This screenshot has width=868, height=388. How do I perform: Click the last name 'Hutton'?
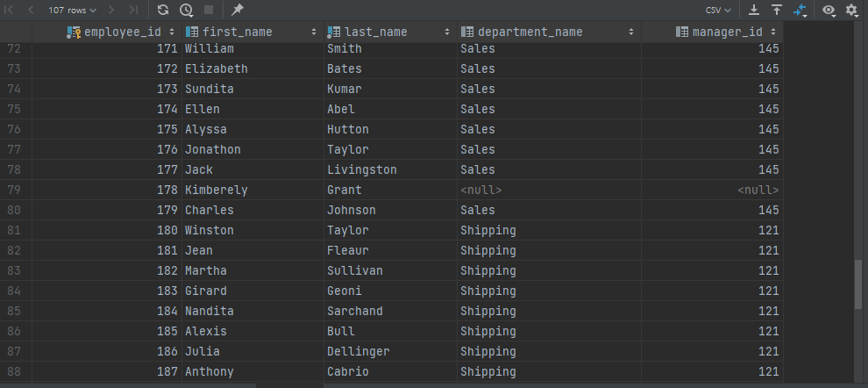pyautogui.click(x=348, y=130)
